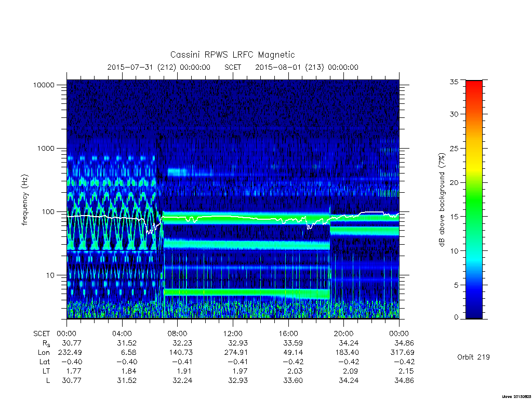Click the '10000' frequency tick label
The width and height of the screenshot is (532, 399).
click(44, 85)
